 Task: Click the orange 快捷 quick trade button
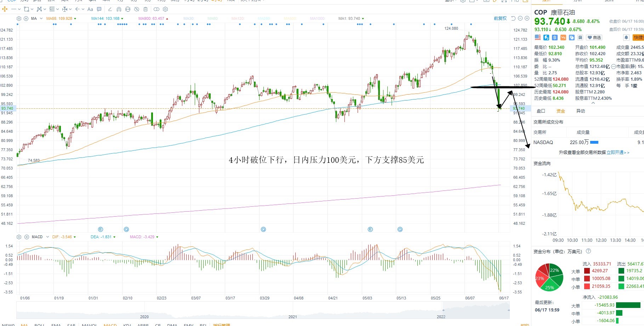638,38
